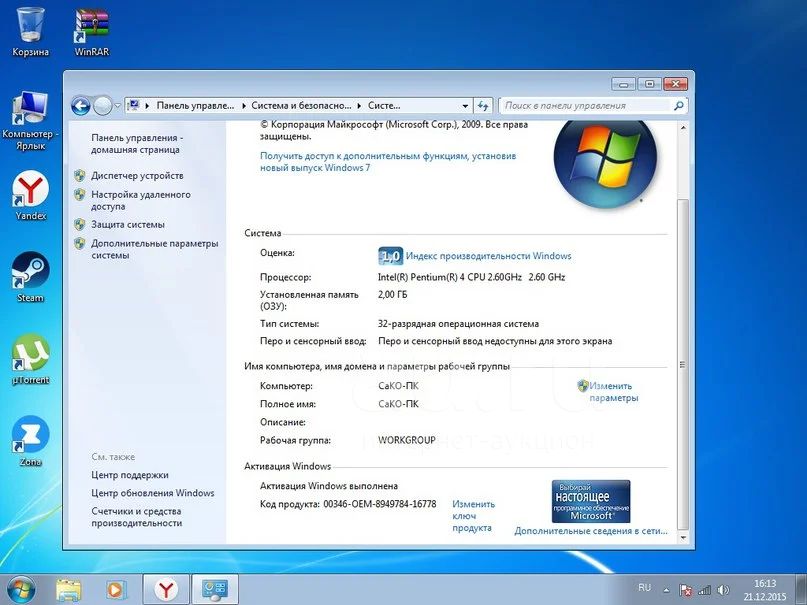
Task: Open Настройка удаленного доступа
Action: (x=141, y=200)
